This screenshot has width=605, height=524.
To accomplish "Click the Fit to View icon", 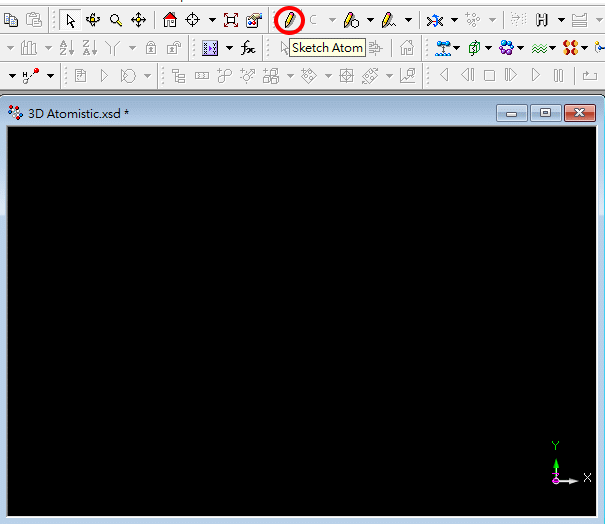I will 231,20.
